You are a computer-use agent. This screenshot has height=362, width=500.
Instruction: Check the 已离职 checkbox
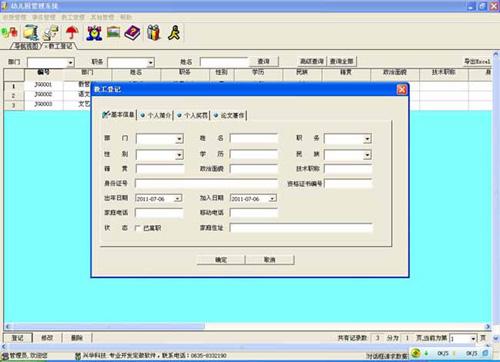pos(137,228)
